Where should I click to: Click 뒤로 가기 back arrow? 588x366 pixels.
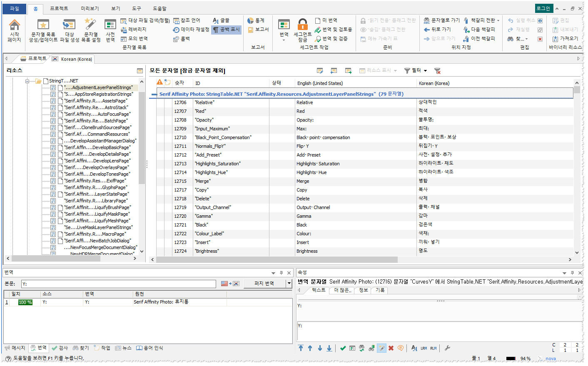pos(437,30)
